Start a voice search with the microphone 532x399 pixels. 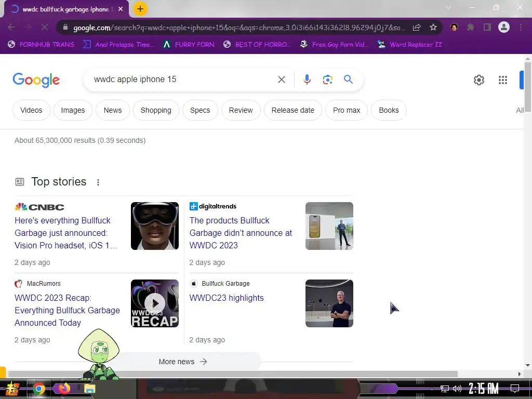point(307,79)
